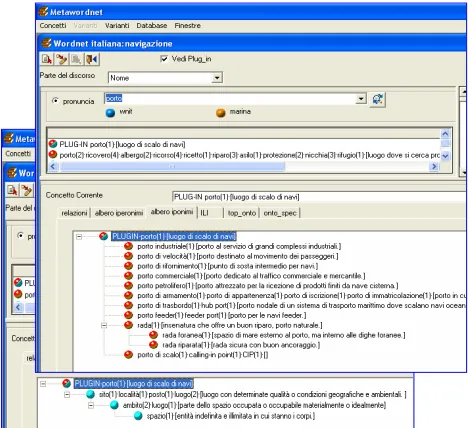Open Concetti menu in background window

pos(18,154)
